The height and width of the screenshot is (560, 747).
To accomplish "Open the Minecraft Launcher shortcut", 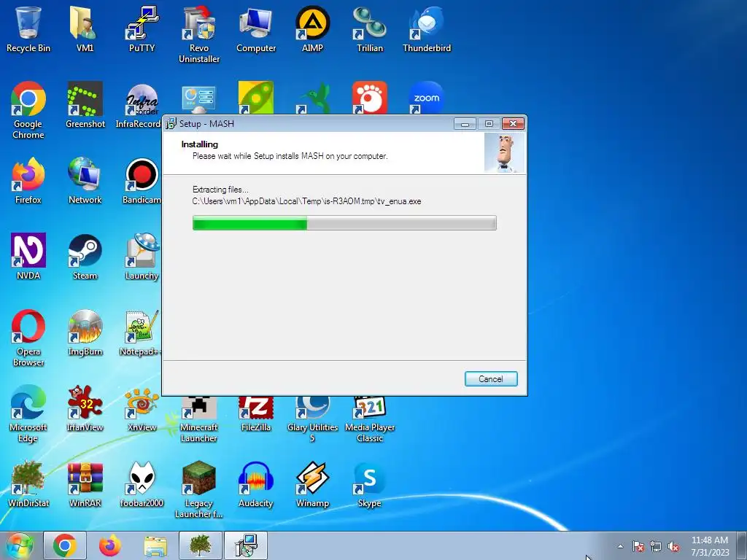I will pyautogui.click(x=198, y=419).
